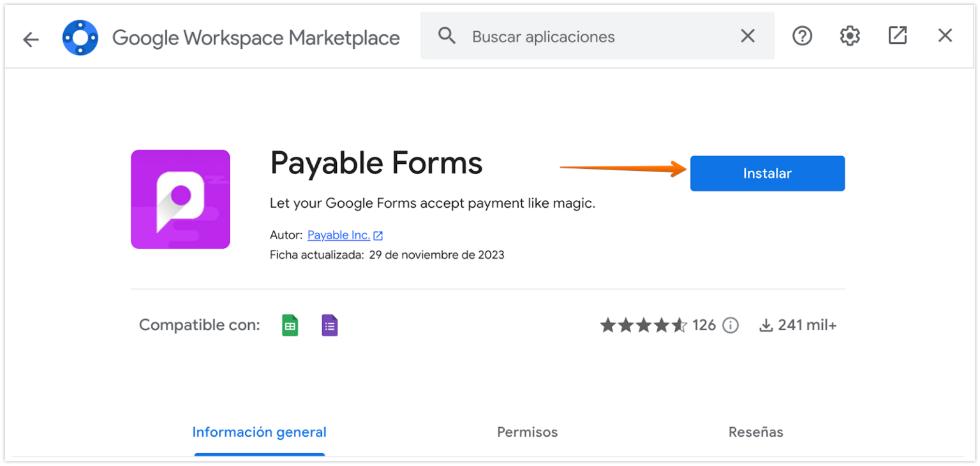Open the Payable Inc. author link
Viewport: 980px width, 466px height.
tap(339, 235)
